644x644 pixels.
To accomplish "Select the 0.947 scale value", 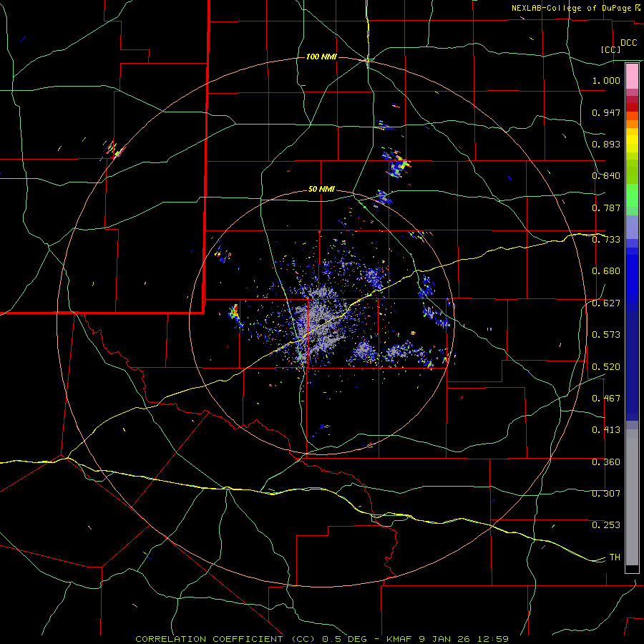I will [x=606, y=112].
